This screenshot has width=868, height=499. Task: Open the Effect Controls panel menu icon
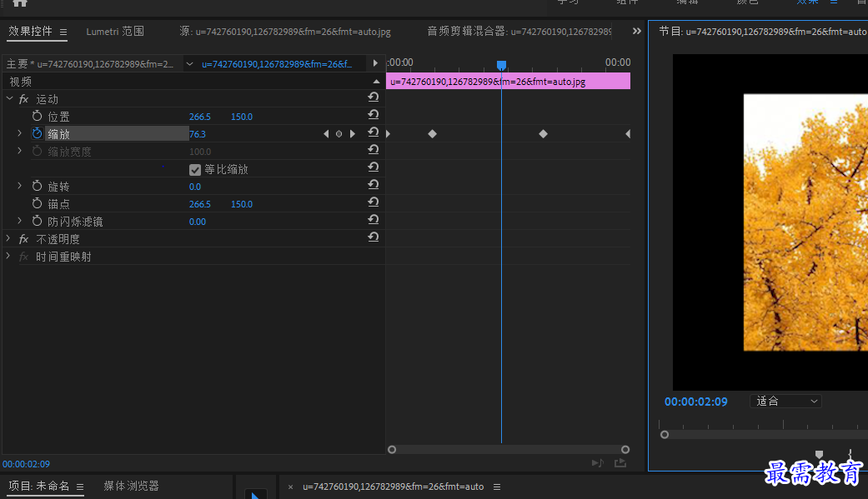(x=63, y=32)
